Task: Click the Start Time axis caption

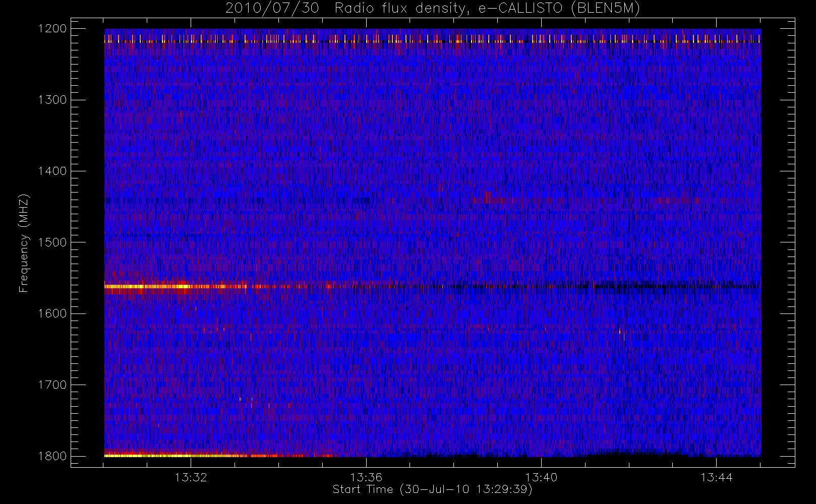Action: coord(433,489)
